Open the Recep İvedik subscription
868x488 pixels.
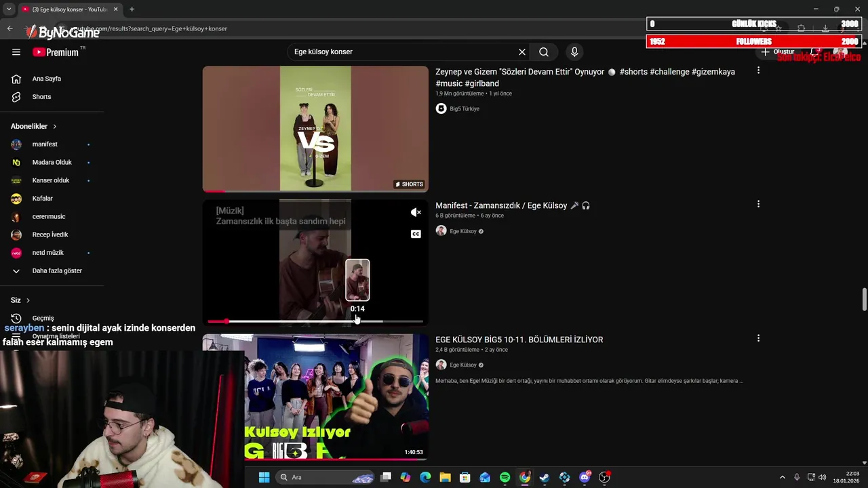(x=52, y=235)
